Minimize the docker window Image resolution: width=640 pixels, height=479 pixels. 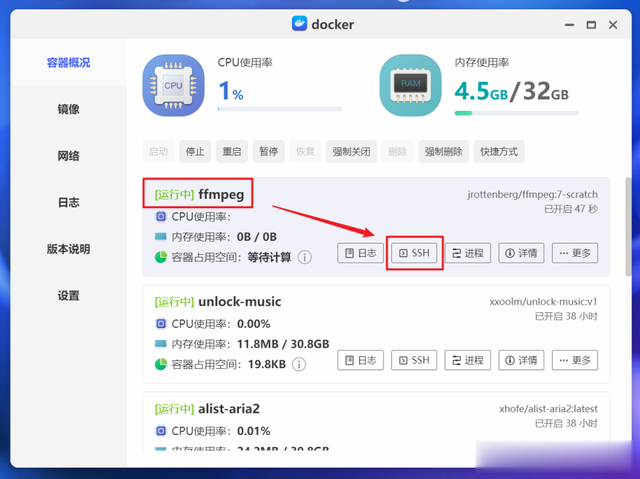pyautogui.click(x=569, y=25)
